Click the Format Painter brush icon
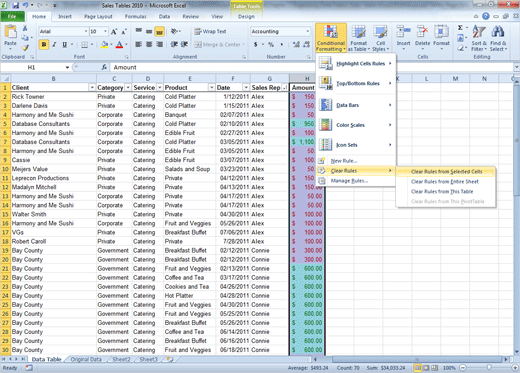 [25, 47]
